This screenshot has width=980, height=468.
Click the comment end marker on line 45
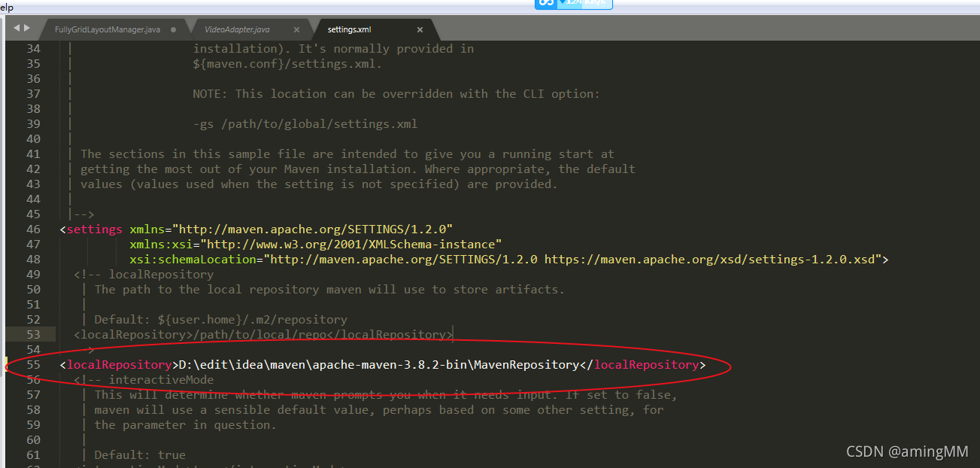coord(83,214)
